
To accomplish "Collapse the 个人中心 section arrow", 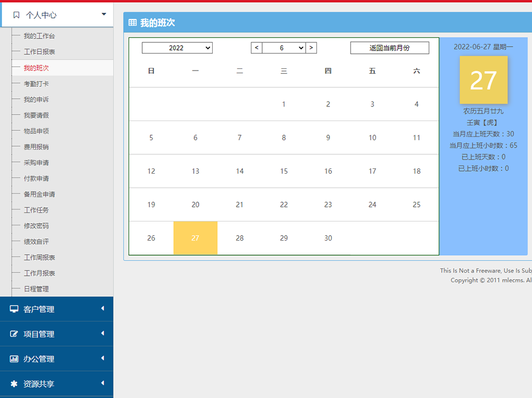I will coord(104,14).
